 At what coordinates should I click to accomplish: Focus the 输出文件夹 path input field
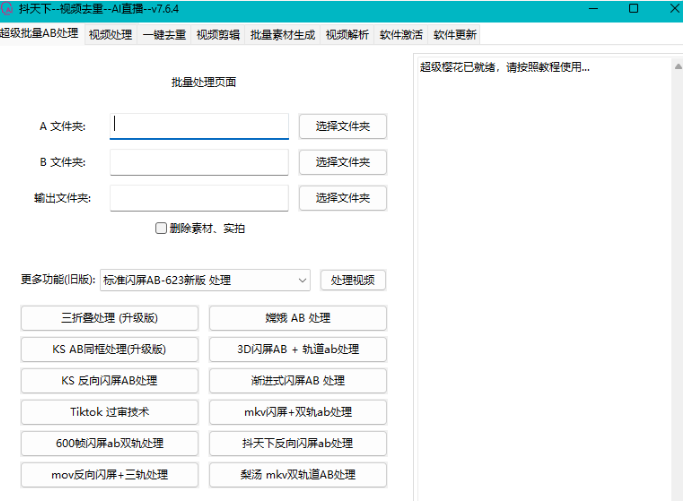pyautogui.click(x=199, y=198)
